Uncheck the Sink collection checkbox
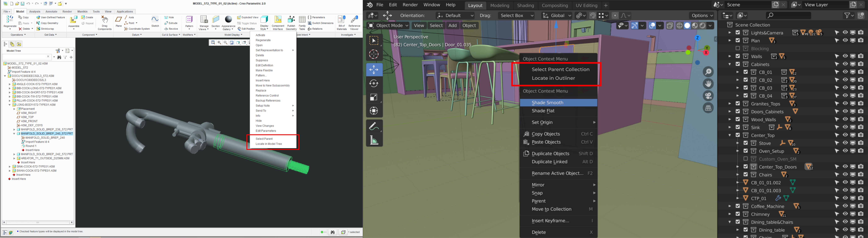 coord(738,127)
